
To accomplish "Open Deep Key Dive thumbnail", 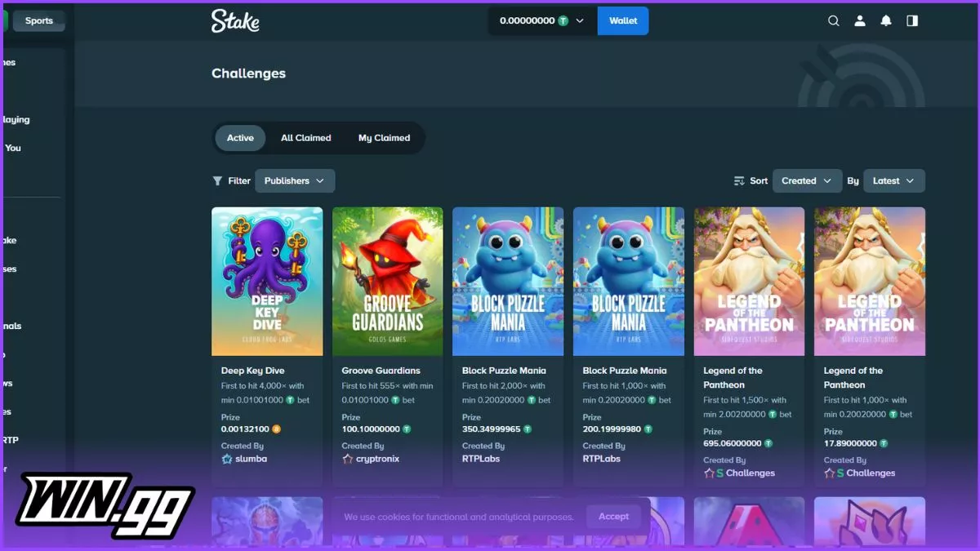I will [267, 282].
